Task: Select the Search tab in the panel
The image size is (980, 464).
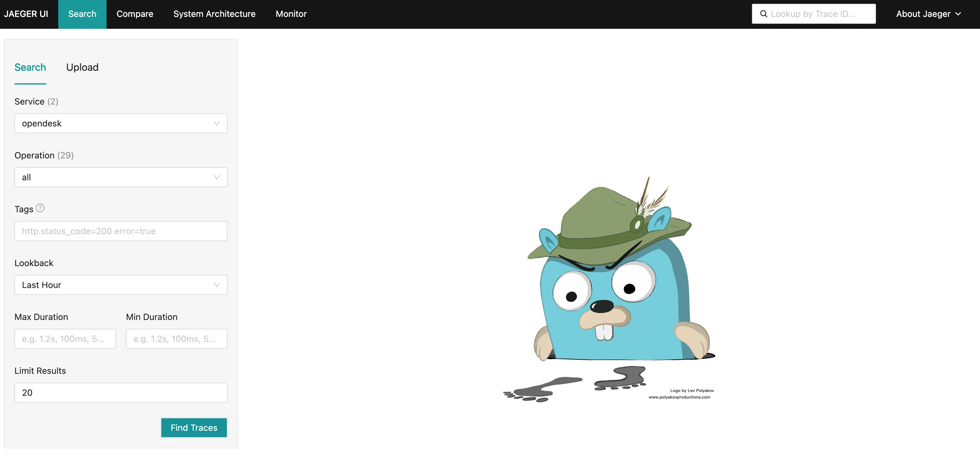Action: point(30,67)
